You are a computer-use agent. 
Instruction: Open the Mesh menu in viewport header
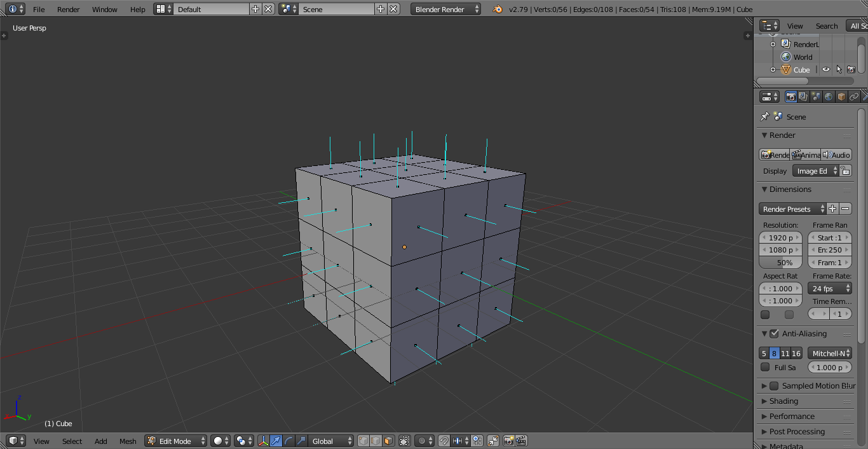[128, 441]
